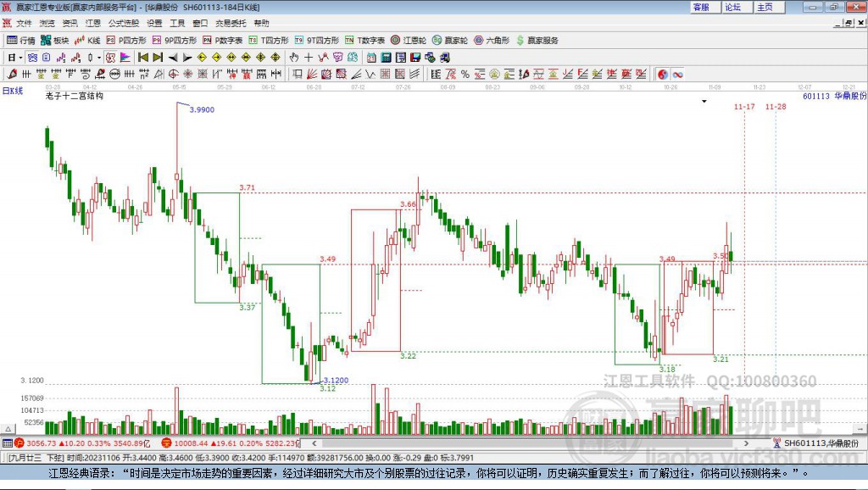
Task: Open the 江恩 menu
Action: tap(93, 23)
